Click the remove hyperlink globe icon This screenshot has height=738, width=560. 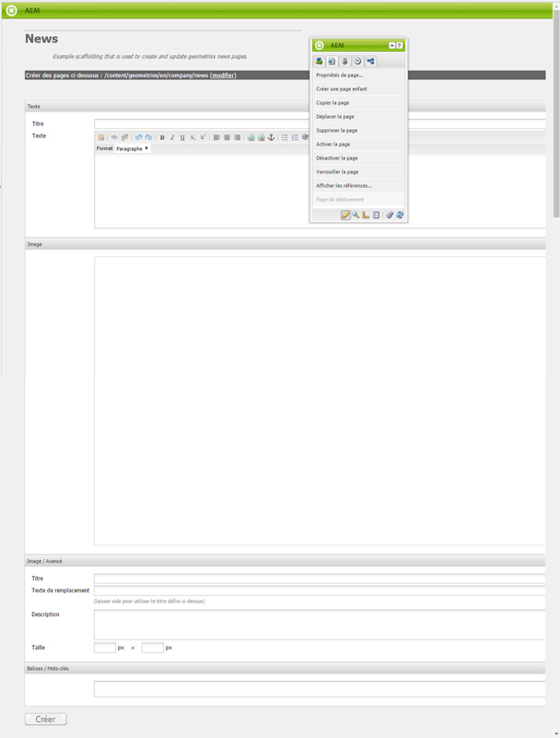point(262,137)
